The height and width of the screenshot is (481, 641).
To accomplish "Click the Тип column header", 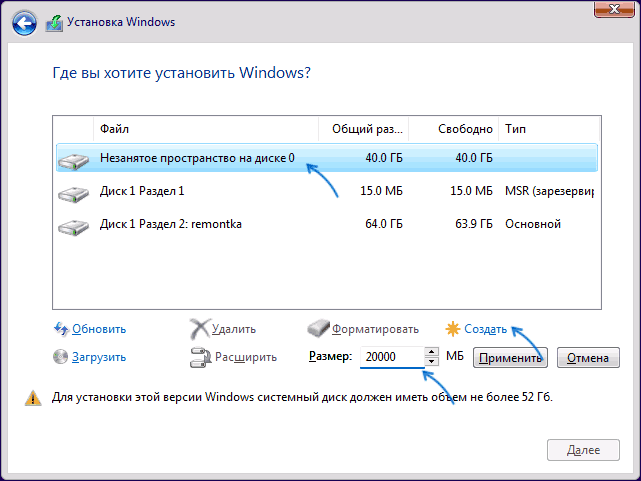I will (x=549, y=129).
